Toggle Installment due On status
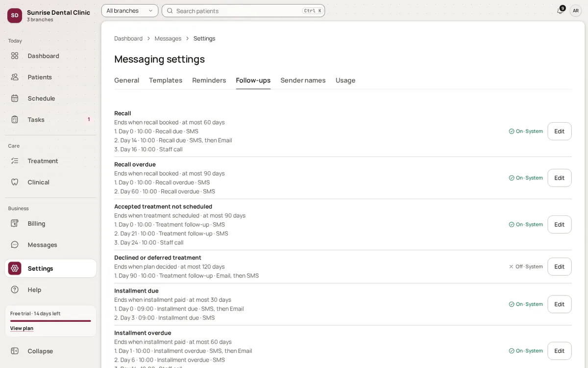588x368 pixels. pos(526,304)
